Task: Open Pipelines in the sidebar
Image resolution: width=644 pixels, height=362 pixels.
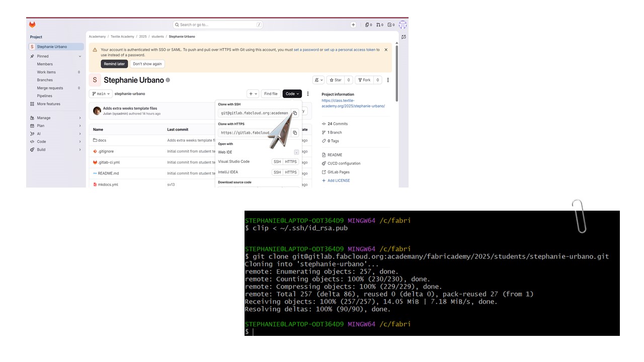Action: (x=44, y=96)
